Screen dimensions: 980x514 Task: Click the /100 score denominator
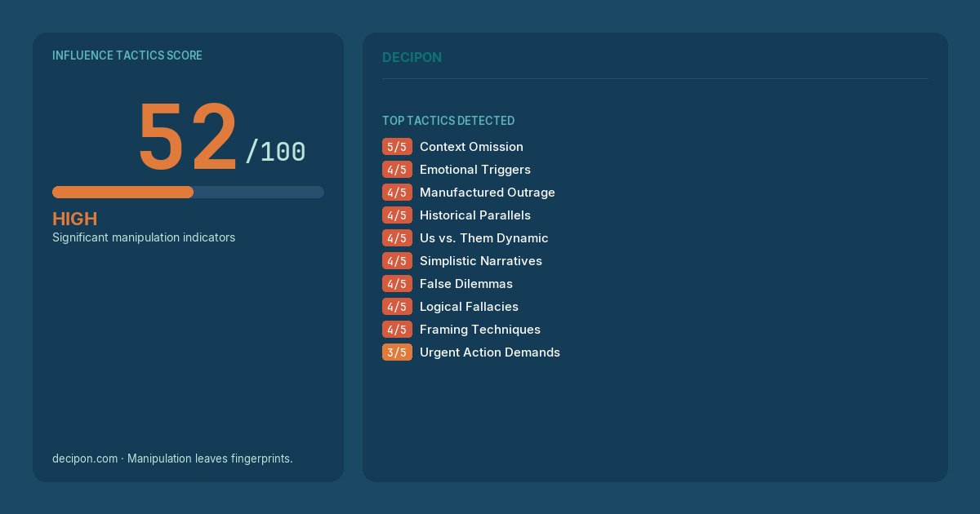point(275,152)
